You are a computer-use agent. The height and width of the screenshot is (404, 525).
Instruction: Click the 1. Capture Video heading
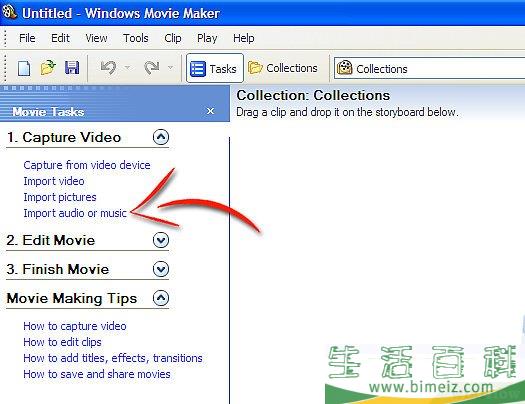(64, 137)
